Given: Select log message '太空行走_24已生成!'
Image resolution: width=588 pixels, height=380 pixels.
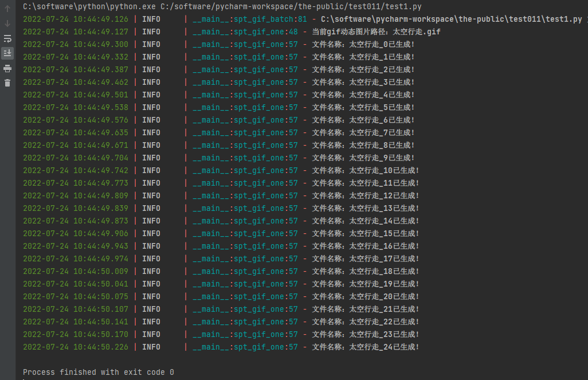Looking at the screenshot, I should (x=384, y=347).
